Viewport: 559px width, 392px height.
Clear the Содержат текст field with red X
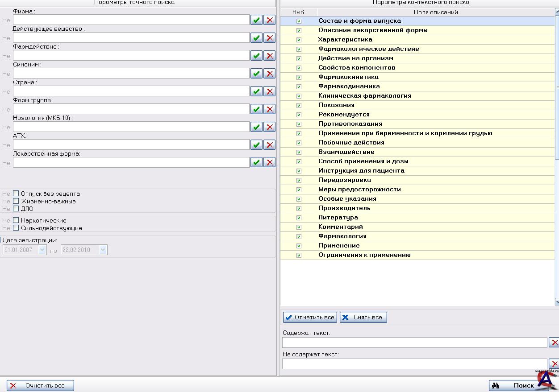554,342
